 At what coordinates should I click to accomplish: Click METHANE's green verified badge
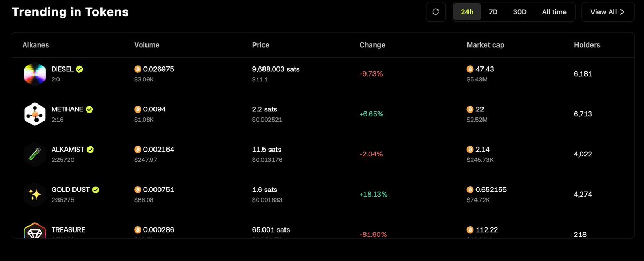coord(89,109)
